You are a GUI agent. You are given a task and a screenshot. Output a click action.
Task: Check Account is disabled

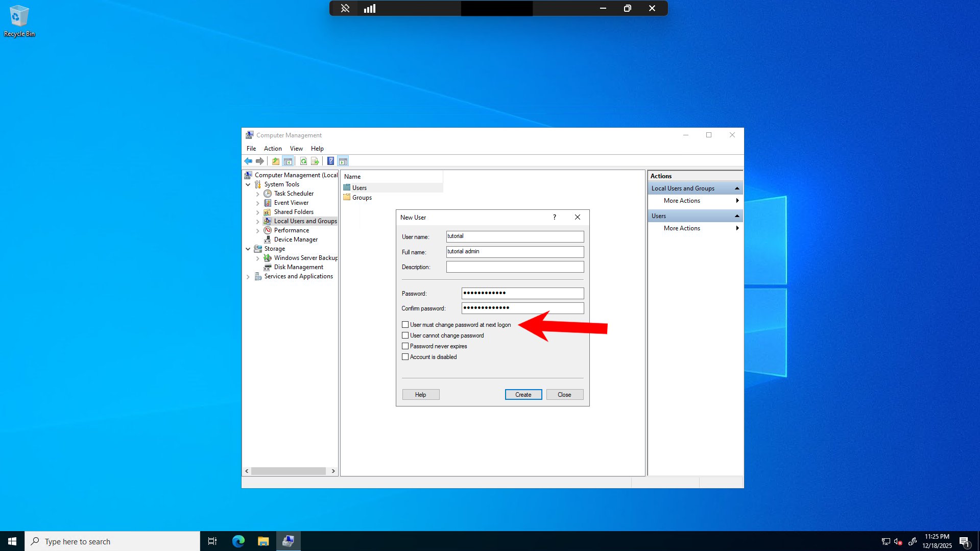click(405, 357)
